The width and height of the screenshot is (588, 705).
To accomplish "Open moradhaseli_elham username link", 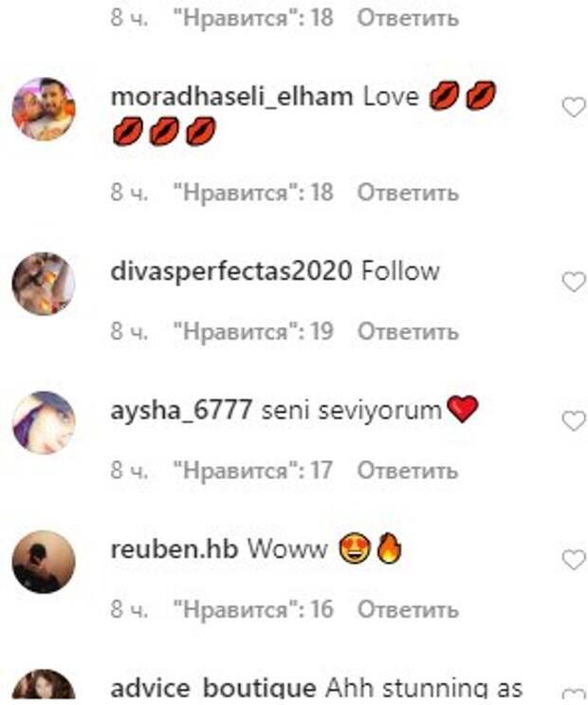I will click(x=231, y=97).
